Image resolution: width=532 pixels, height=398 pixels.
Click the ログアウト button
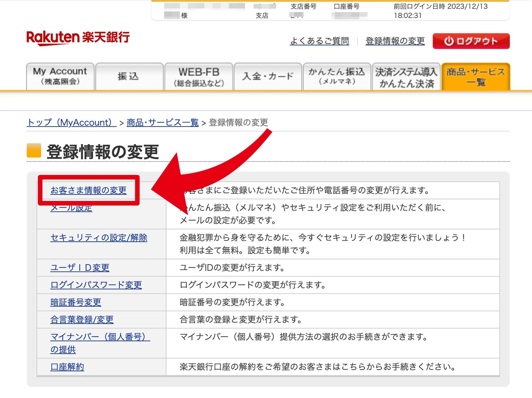(471, 41)
